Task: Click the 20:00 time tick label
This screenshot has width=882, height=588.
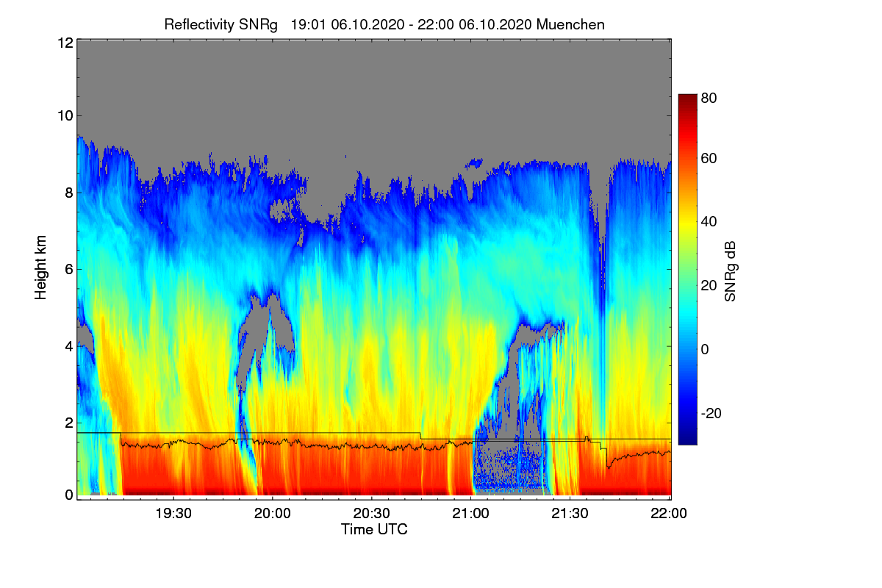Action: click(x=273, y=514)
